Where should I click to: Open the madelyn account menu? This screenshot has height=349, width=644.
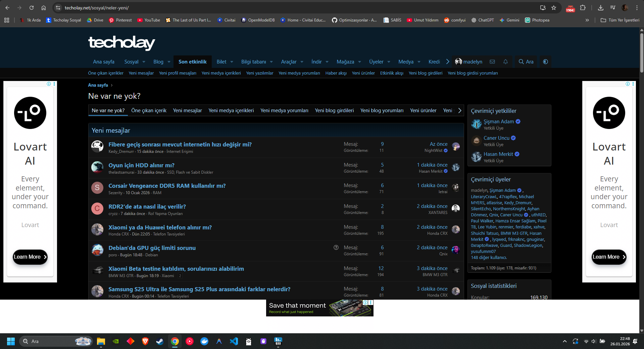pos(469,62)
